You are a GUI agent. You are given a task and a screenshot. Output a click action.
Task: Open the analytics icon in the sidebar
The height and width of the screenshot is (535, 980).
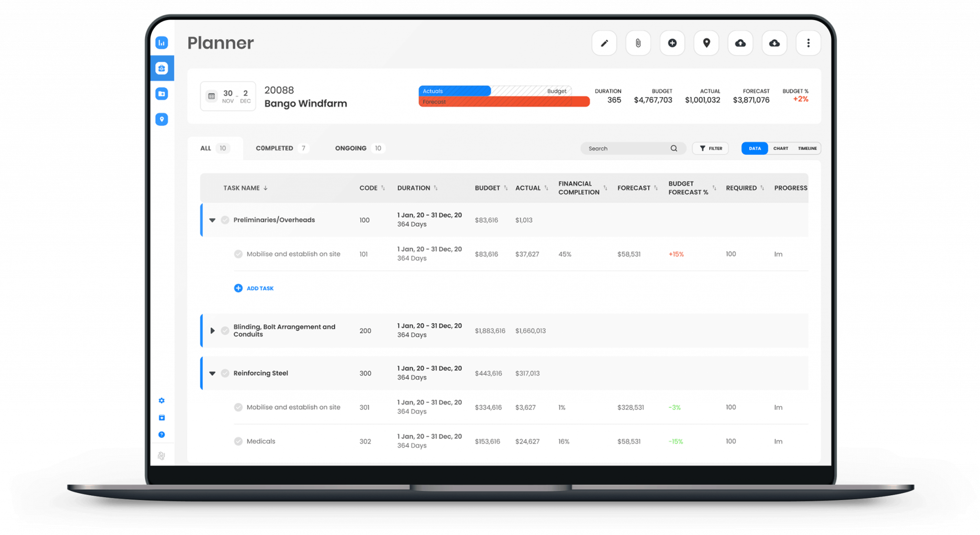click(162, 43)
